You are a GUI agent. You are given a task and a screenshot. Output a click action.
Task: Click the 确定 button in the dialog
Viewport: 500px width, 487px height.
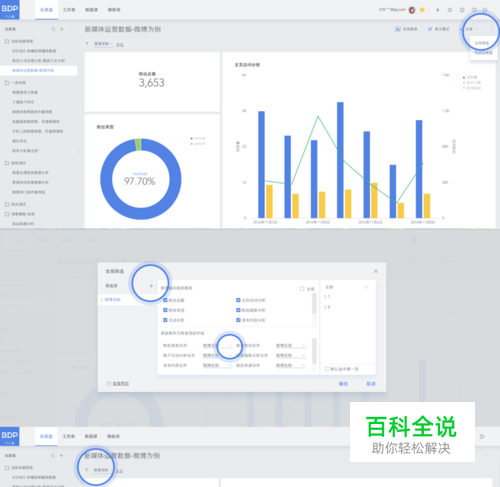[343, 384]
